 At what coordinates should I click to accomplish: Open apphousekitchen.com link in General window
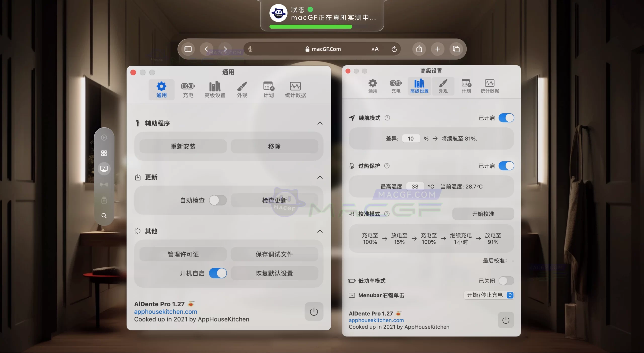[166, 312]
